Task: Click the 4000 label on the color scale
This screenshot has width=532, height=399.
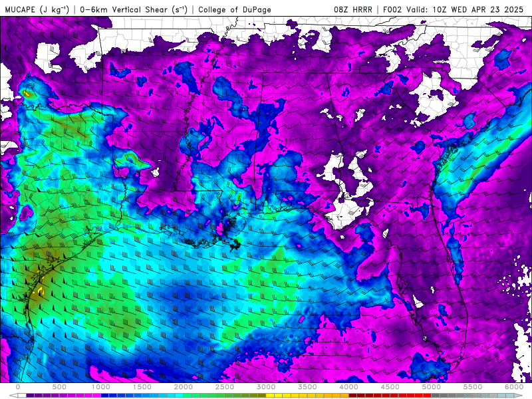Action: (348, 387)
